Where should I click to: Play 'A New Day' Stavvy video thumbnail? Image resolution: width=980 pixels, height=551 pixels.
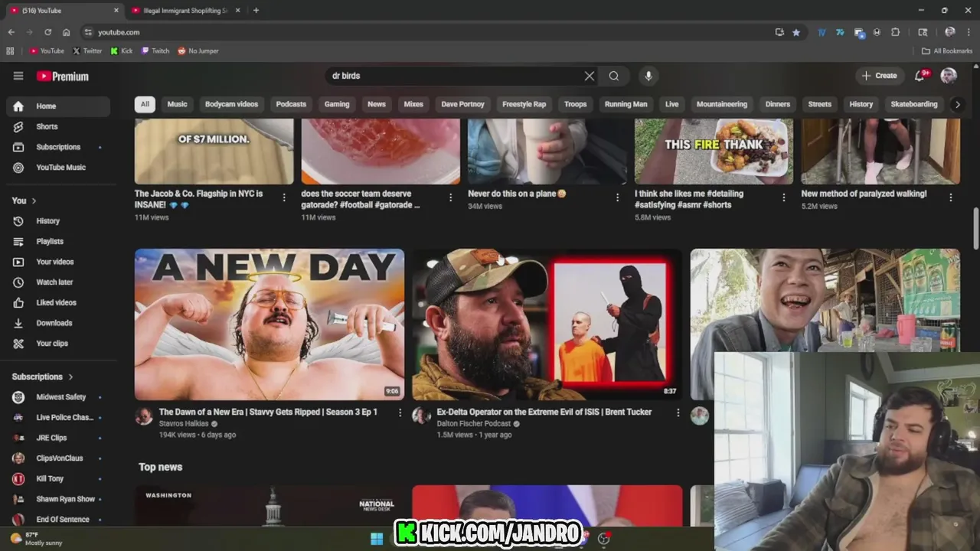pyautogui.click(x=269, y=324)
